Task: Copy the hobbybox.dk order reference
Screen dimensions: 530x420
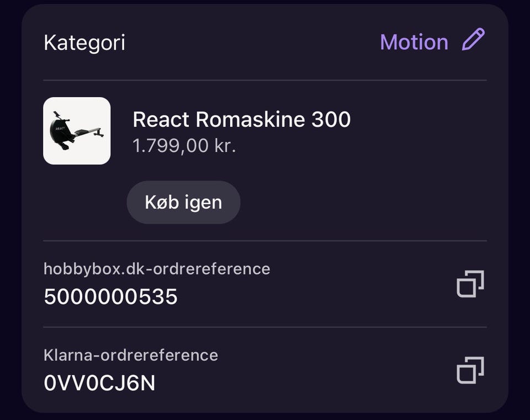Action: point(470,284)
